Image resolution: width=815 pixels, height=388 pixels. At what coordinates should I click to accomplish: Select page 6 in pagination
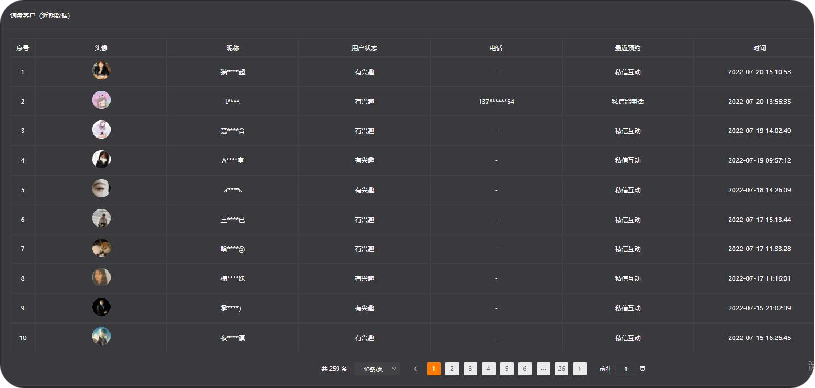[x=525, y=369]
